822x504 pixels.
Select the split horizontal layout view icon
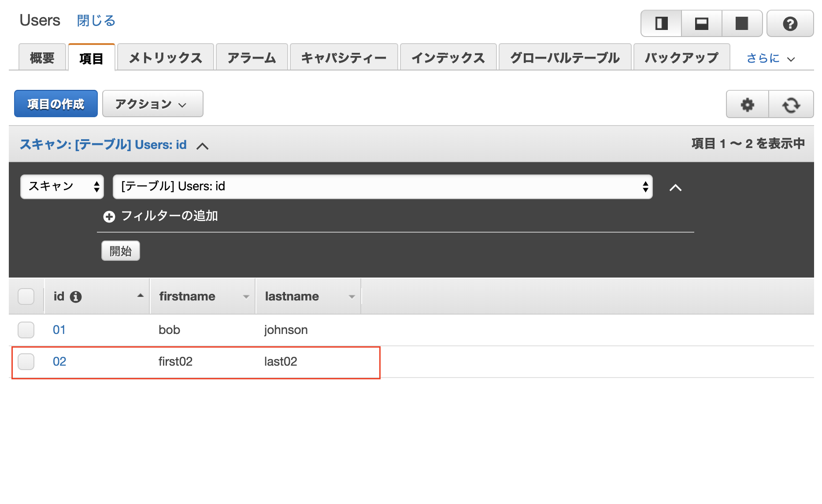pos(701,24)
